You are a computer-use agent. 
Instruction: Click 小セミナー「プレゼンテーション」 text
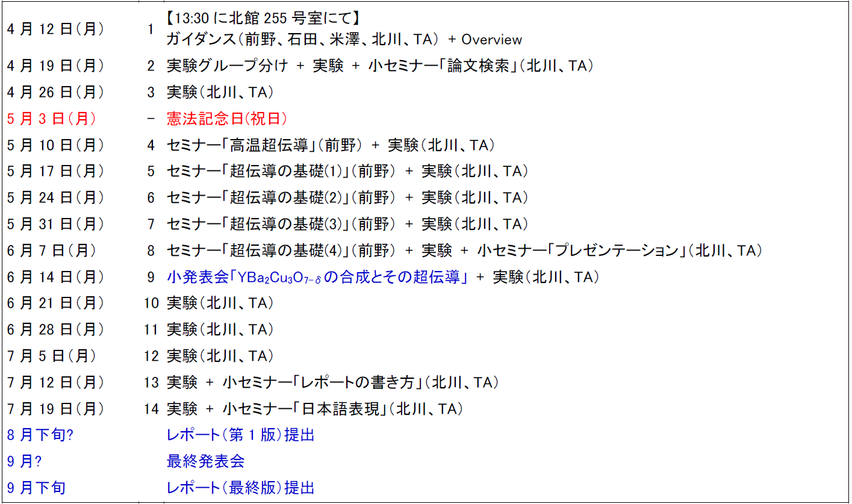583,250
